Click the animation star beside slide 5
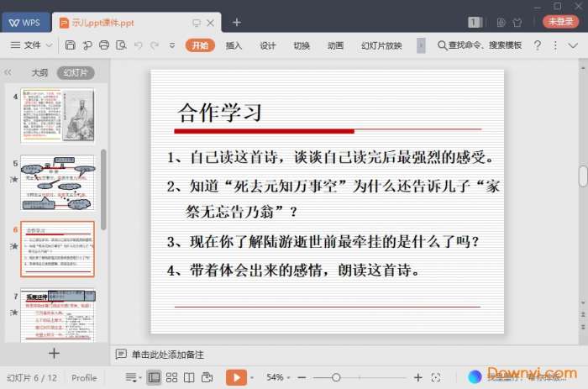 point(14,179)
